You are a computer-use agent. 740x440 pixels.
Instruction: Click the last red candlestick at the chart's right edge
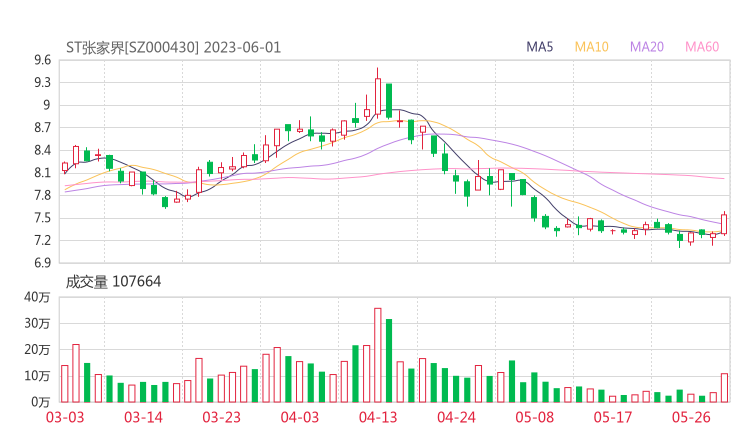click(x=724, y=223)
